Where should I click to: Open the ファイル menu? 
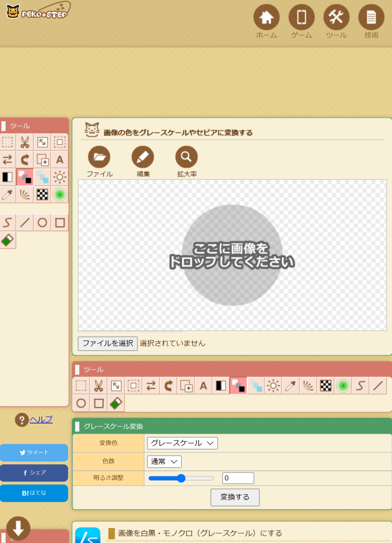click(x=100, y=162)
